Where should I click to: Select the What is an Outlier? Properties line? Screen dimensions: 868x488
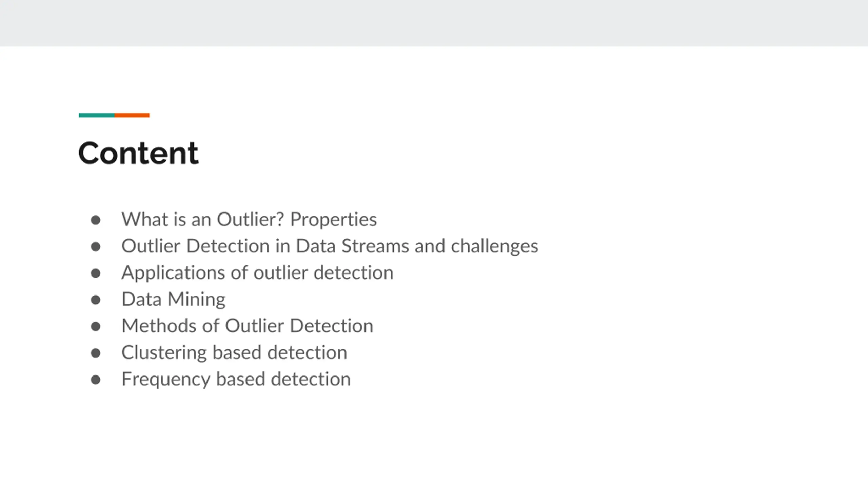249,219
